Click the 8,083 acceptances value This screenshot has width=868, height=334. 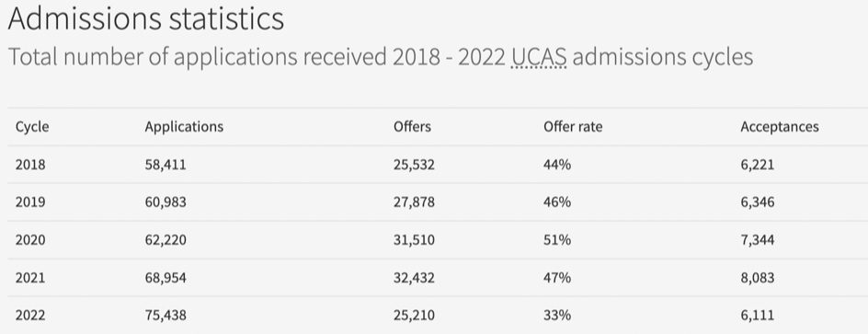[758, 278]
